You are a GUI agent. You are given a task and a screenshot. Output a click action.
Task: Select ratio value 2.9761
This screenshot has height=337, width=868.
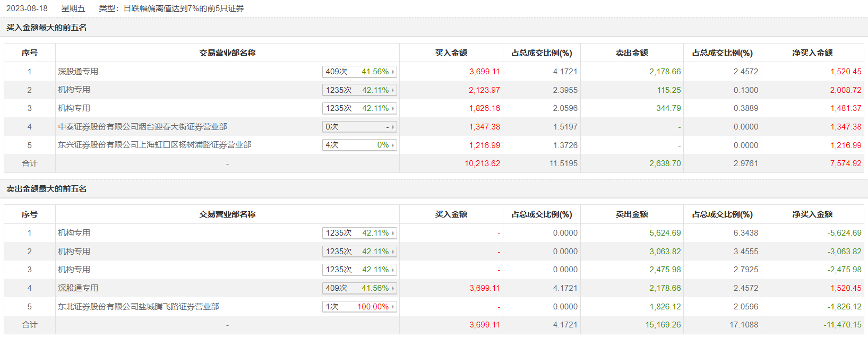[746, 163]
